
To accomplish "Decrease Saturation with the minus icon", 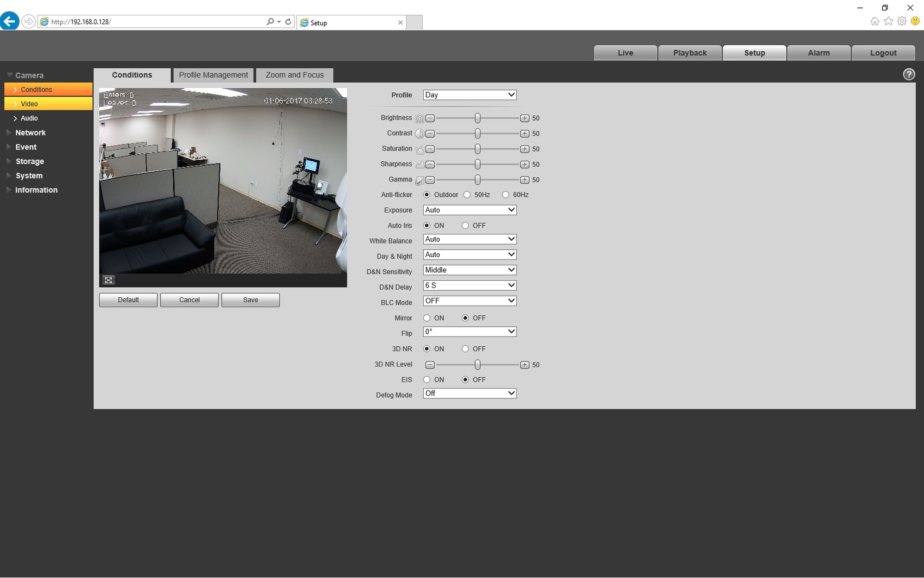I will 430,149.
